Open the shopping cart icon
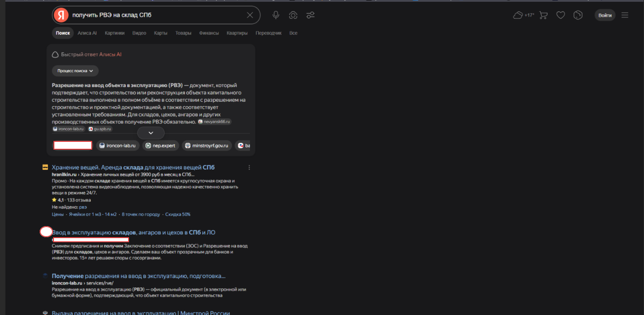Image resolution: width=644 pixels, height=315 pixels. coord(544,15)
